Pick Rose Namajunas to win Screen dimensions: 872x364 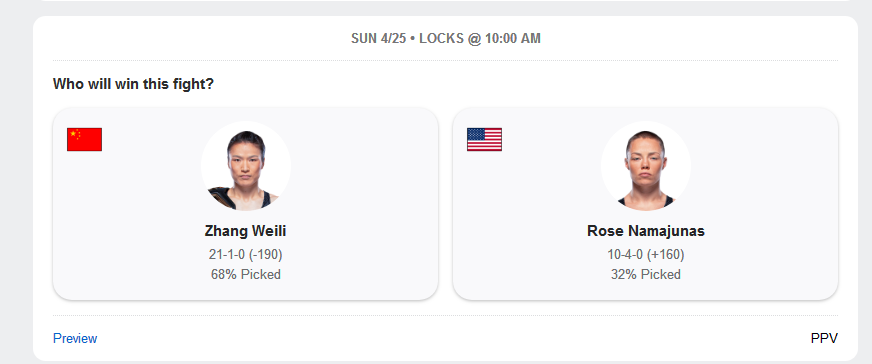[x=645, y=203]
